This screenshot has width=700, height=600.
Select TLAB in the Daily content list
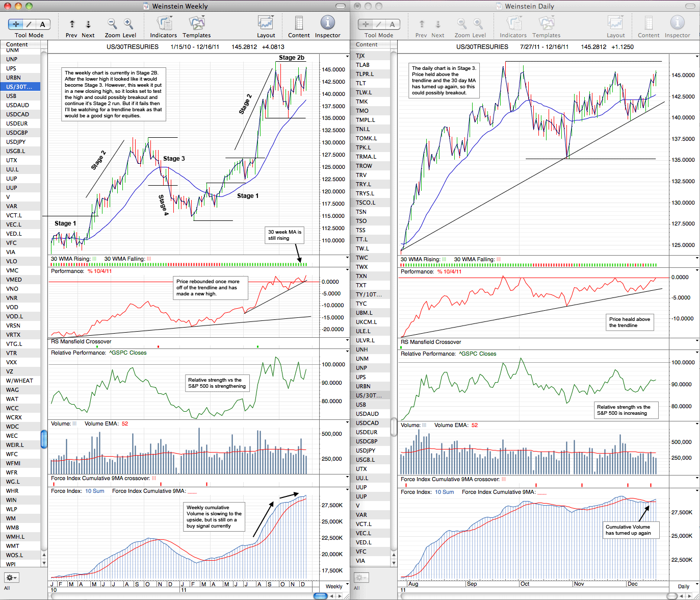point(370,65)
